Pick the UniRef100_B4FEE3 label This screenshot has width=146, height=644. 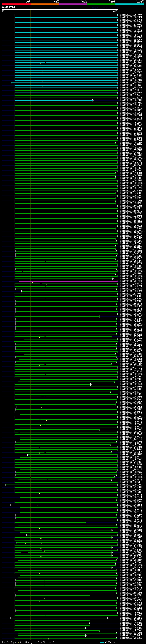click(x=131, y=72)
